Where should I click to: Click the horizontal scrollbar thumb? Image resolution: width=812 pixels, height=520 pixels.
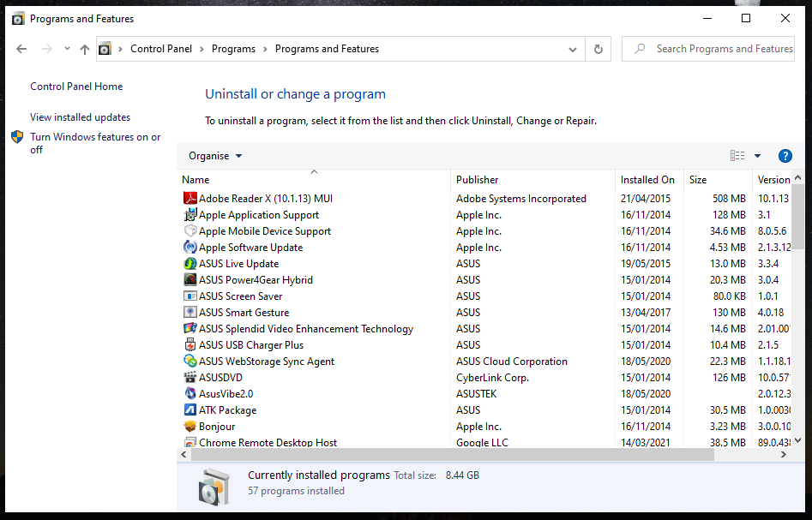coord(453,454)
